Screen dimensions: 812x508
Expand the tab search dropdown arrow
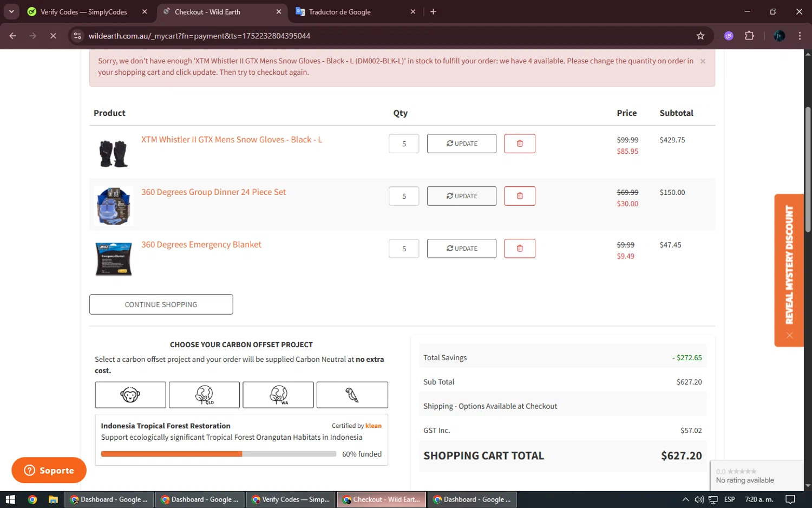click(x=11, y=11)
